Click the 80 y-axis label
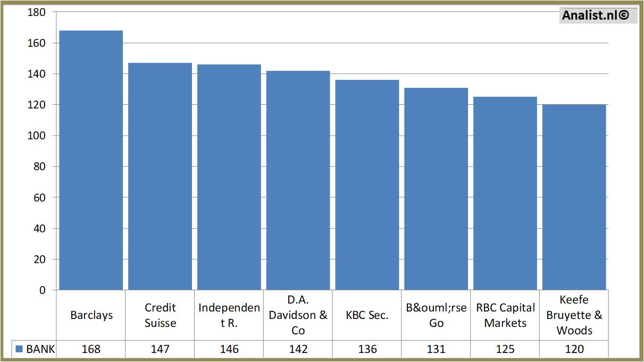This screenshot has height=362, width=644. pos(39,166)
